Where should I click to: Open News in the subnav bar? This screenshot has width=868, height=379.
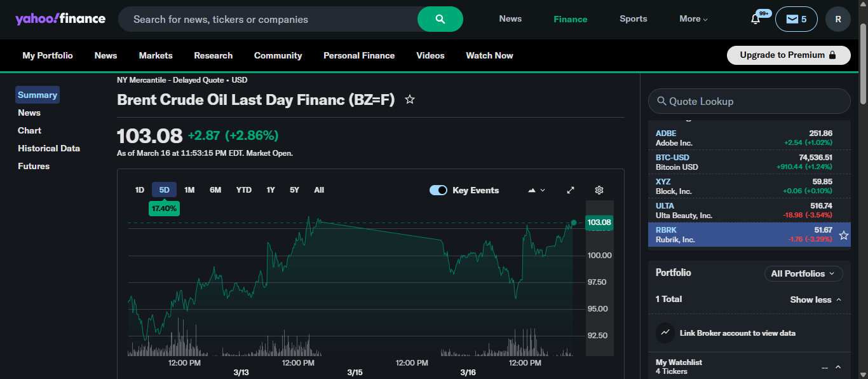(105, 55)
